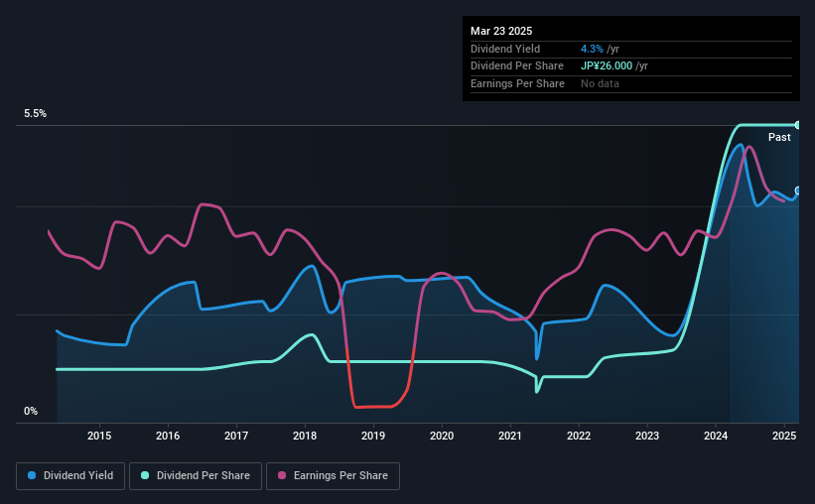The height and width of the screenshot is (504, 815).
Task: Click the 'No data' earnings per share value
Action: (600, 83)
